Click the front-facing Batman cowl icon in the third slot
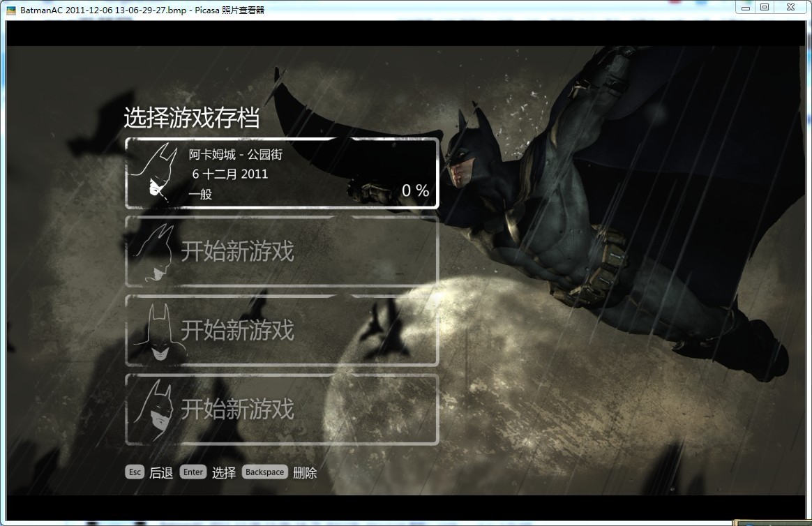 (160, 332)
